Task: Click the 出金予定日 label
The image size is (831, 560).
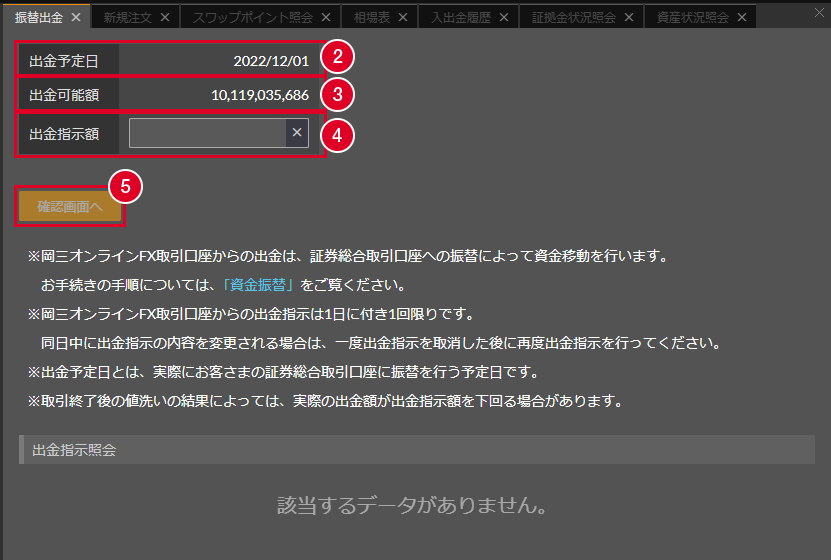Action: (x=64, y=61)
